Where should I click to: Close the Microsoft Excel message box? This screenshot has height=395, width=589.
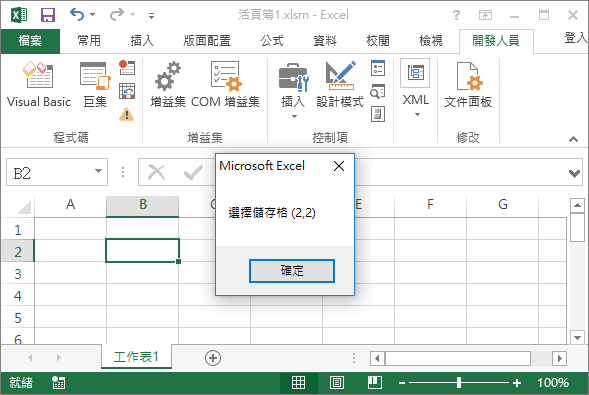(x=339, y=166)
